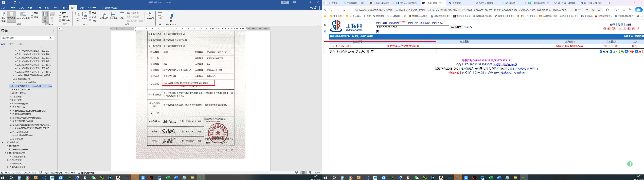Uncheck the 导航窗格 navigation pane checkbox
Image resolution: width=644 pixels, height=180 pixels.
[60, 21]
